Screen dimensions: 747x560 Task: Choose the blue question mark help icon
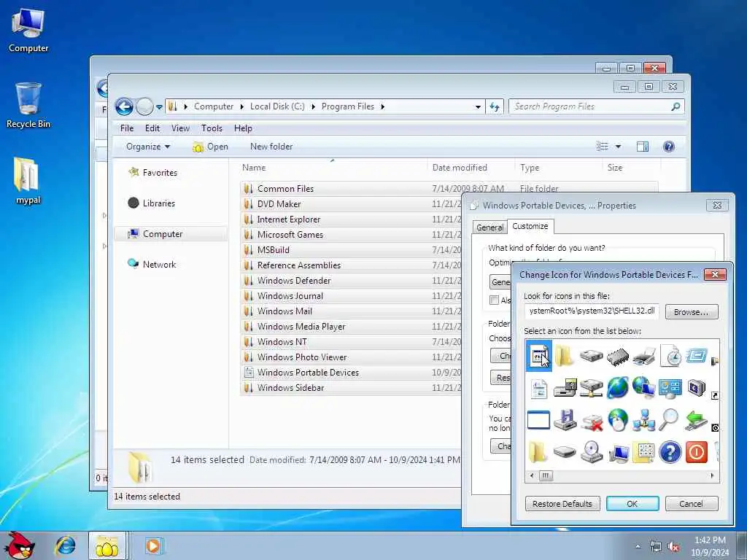(670, 452)
